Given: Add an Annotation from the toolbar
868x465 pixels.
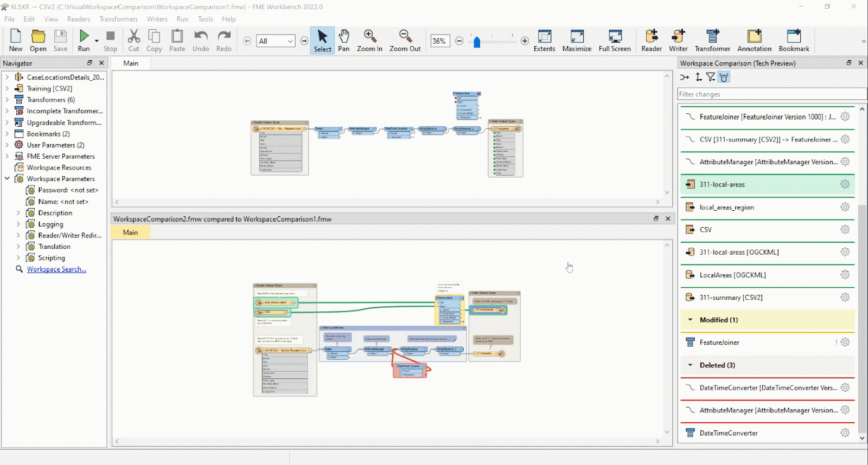Looking at the screenshot, I should click(754, 40).
